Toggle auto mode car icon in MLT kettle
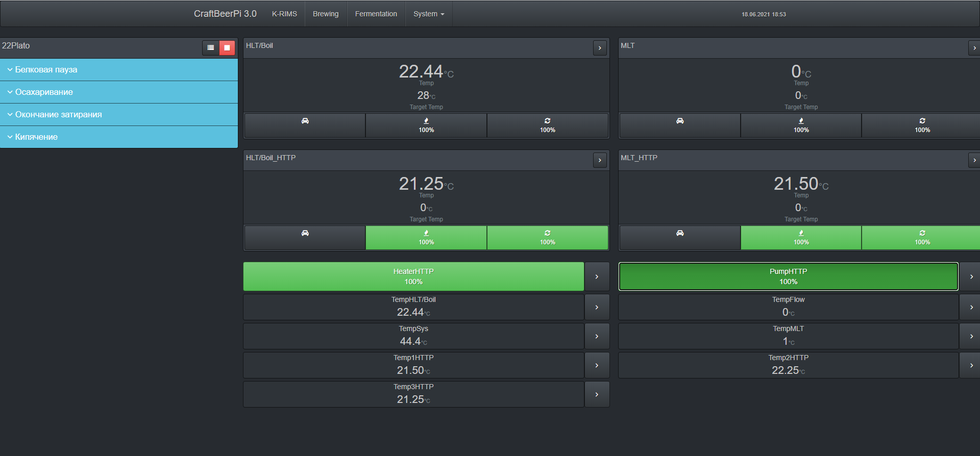Image resolution: width=980 pixels, height=456 pixels. (x=680, y=125)
